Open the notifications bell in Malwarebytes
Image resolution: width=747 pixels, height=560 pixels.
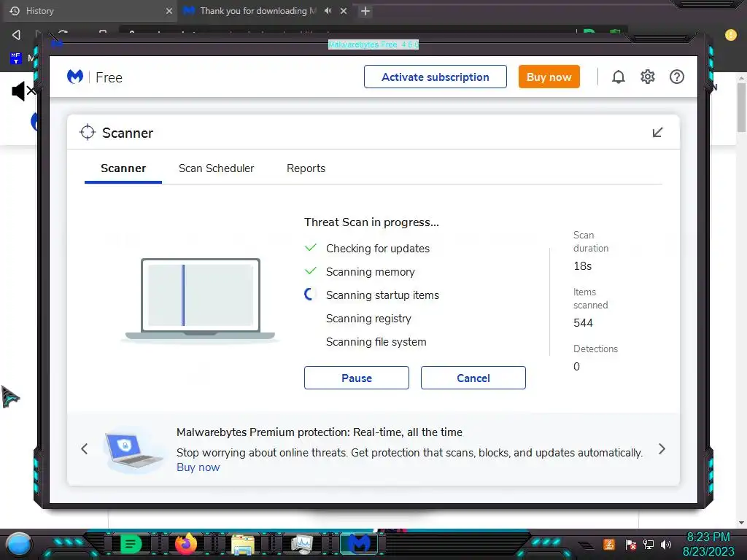tap(618, 77)
